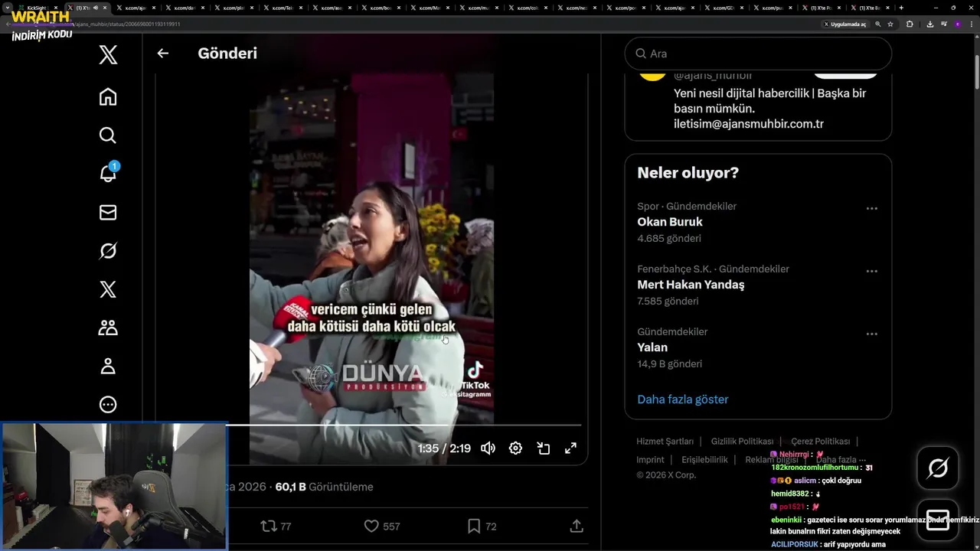Viewport: 980px width, 551px height.
Task: Close the KickSight browser tab
Action: point(56,8)
